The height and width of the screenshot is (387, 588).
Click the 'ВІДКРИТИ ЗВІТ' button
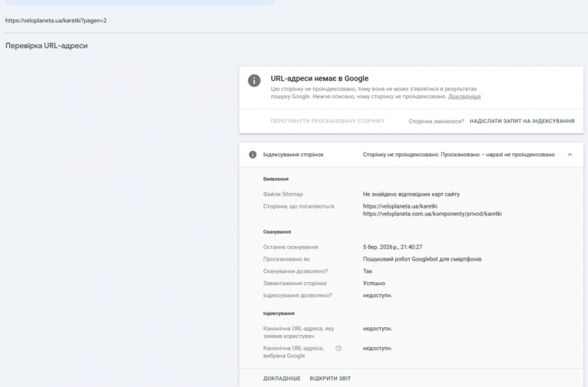point(330,379)
